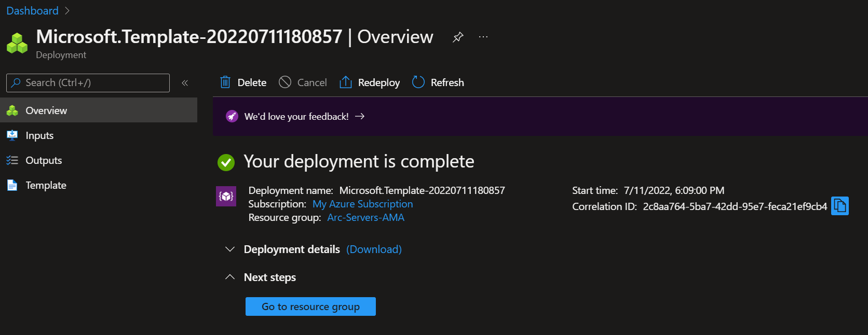Click the Next steps heading text
Viewport: 868px width, 335px height.
tap(270, 277)
